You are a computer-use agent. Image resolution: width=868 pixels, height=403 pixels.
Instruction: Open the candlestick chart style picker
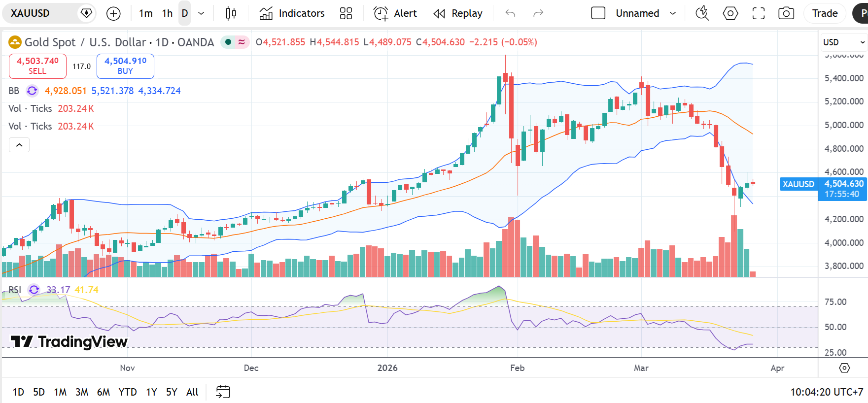231,14
